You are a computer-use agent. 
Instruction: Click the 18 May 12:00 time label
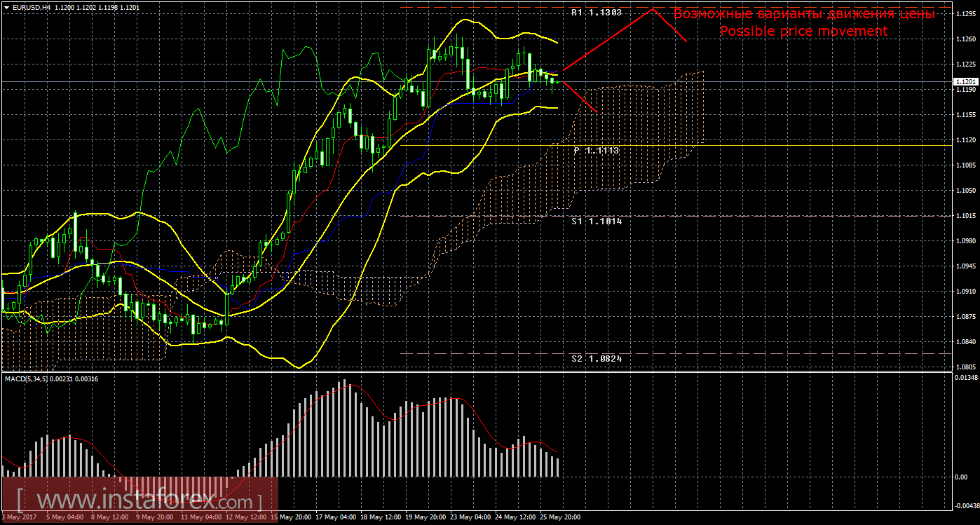pos(381,517)
